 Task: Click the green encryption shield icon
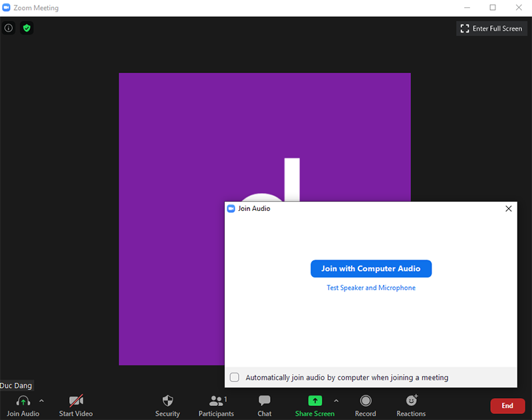[x=27, y=28]
